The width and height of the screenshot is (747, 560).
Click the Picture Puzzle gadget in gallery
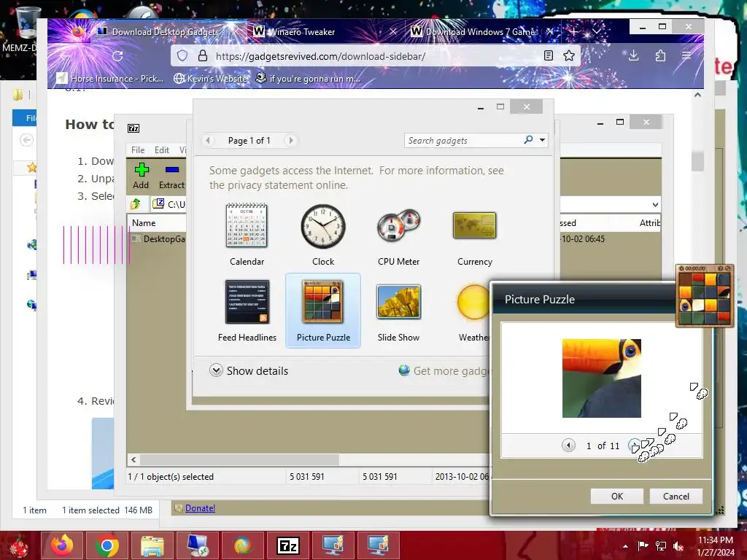coord(323,309)
